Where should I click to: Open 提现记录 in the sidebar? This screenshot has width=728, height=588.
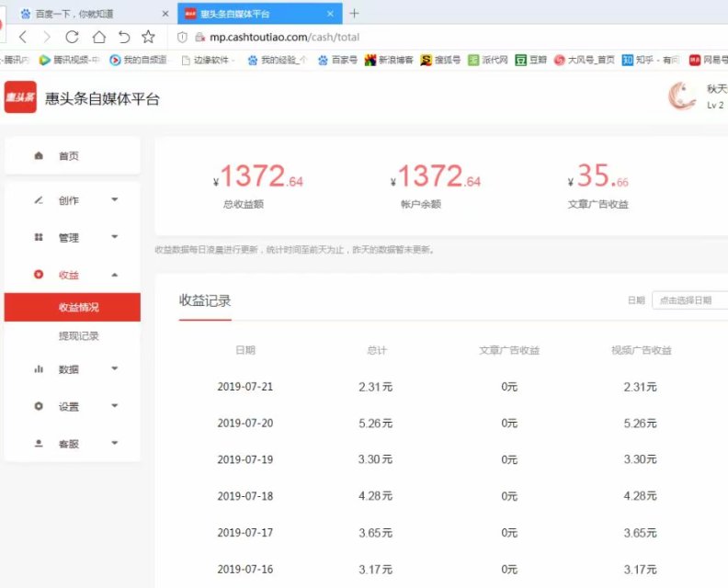[x=78, y=335]
